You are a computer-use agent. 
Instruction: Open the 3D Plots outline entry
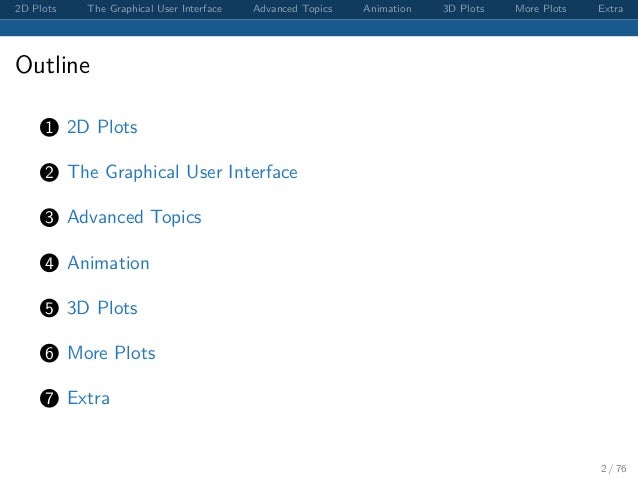click(x=102, y=308)
